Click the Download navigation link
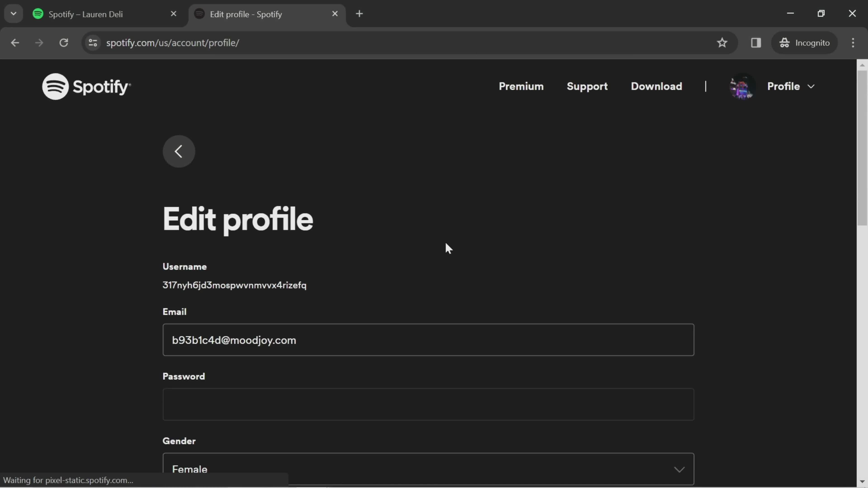 pyautogui.click(x=656, y=86)
